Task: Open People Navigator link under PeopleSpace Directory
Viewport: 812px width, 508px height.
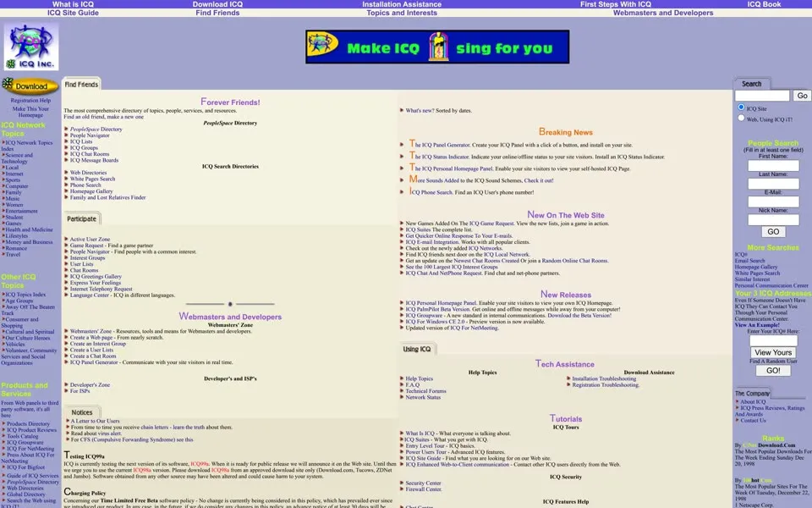Action: (90, 135)
